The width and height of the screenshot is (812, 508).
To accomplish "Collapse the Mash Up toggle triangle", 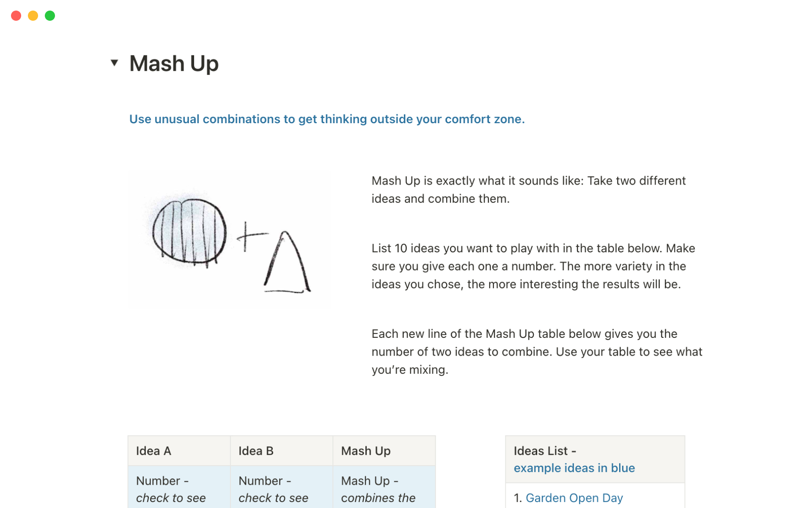I will click(x=114, y=63).
